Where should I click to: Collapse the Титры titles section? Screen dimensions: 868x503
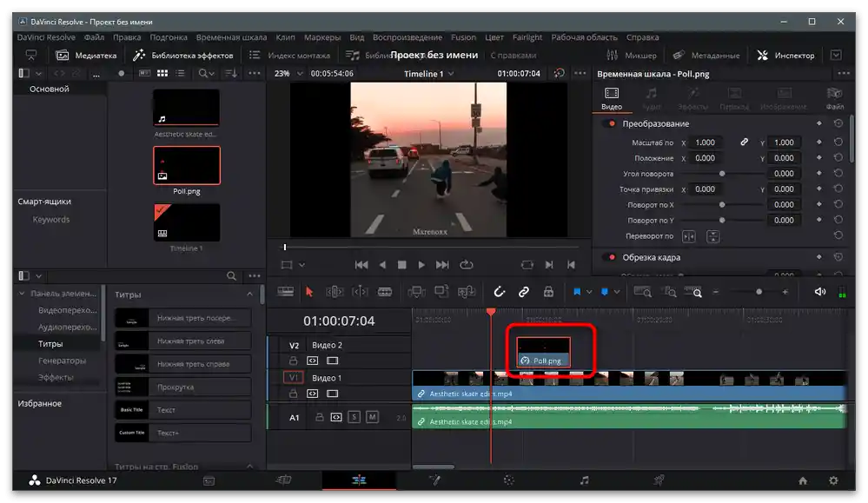[249, 295]
